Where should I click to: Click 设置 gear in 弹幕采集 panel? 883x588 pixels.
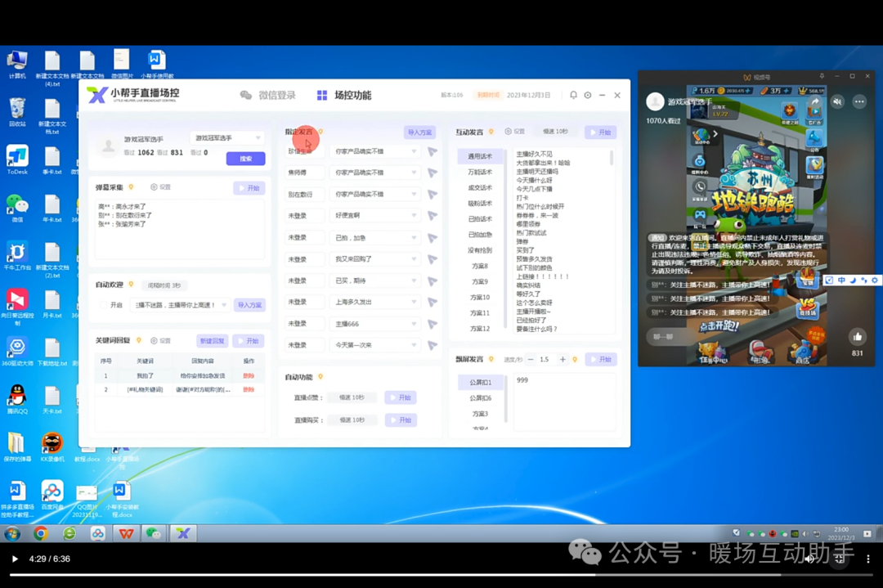click(x=160, y=187)
